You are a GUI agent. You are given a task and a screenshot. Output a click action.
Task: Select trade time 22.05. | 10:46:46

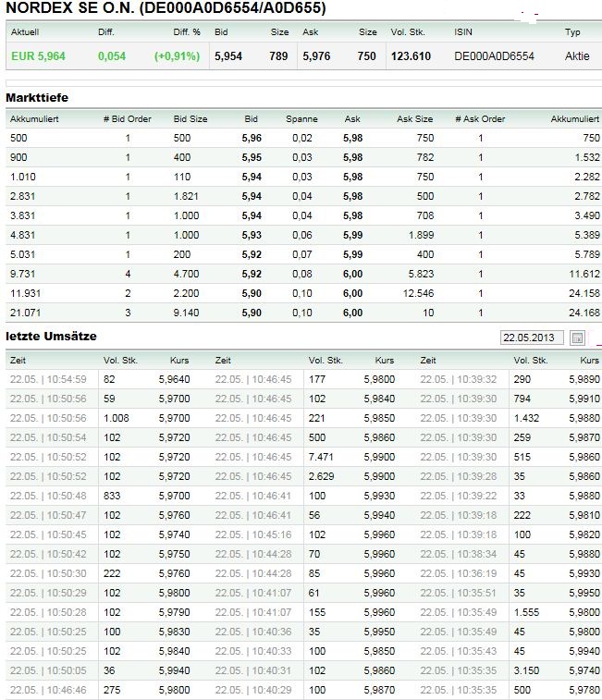48,690
